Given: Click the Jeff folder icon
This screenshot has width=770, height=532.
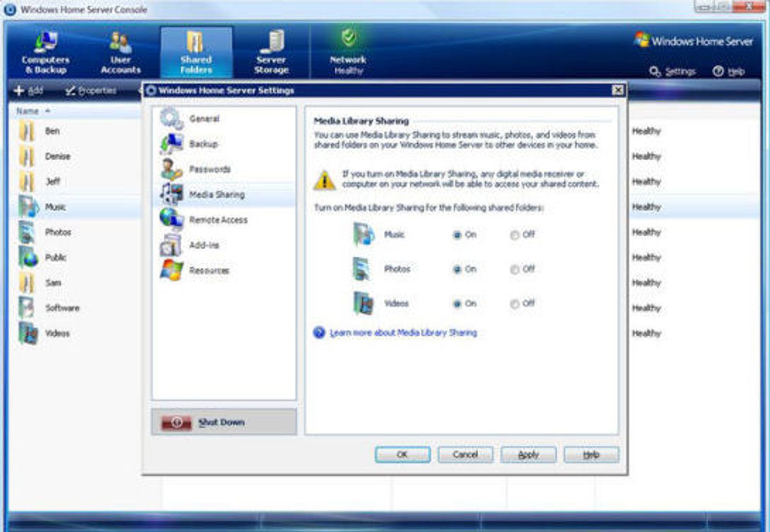Looking at the screenshot, I should [27, 182].
